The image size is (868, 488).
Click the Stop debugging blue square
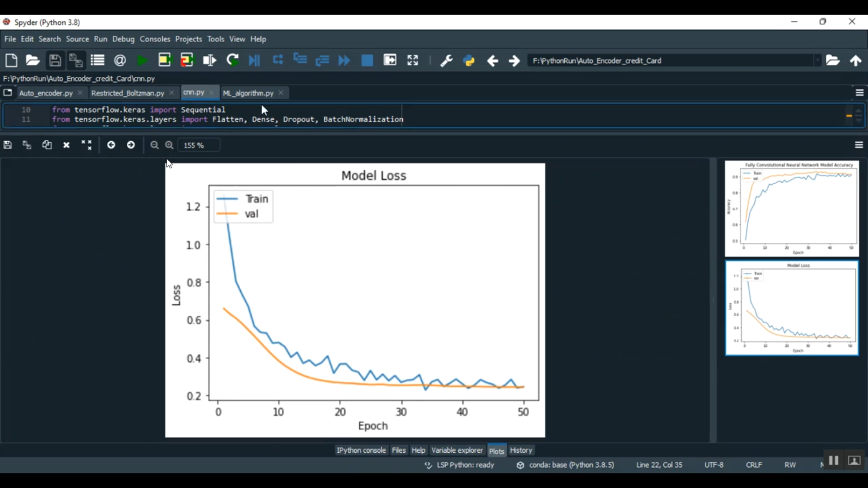click(367, 61)
